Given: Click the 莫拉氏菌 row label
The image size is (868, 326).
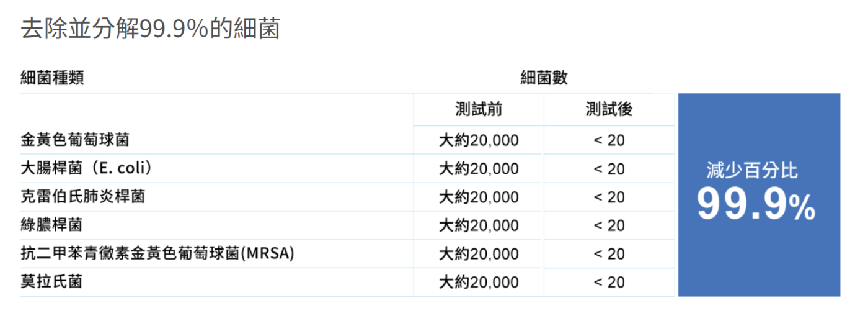Looking at the screenshot, I should click(x=52, y=282).
